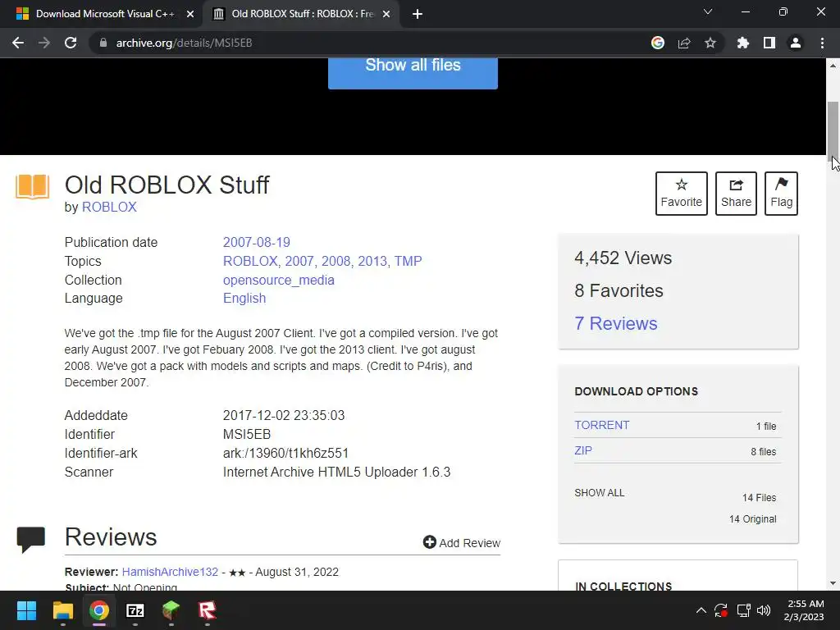Show hidden tray icons chevron
840x630 pixels.
[x=701, y=610]
